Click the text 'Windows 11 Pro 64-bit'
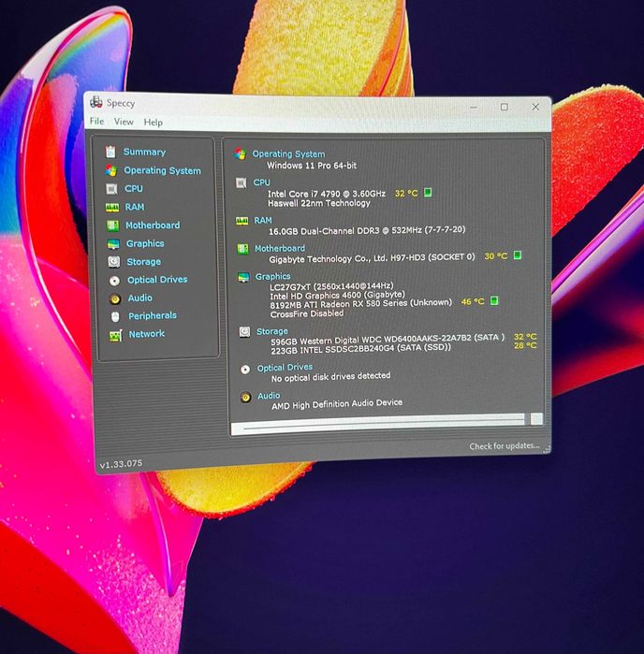644x654 pixels. 312,166
